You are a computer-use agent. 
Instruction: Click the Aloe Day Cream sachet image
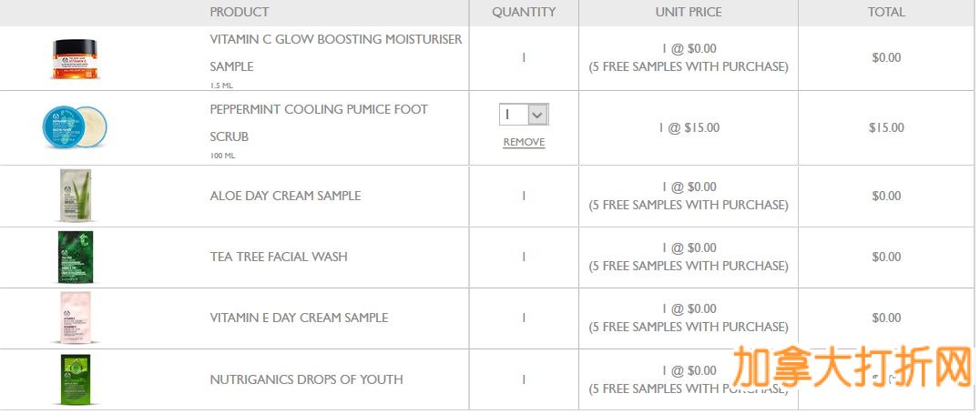[x=75, y=196]
